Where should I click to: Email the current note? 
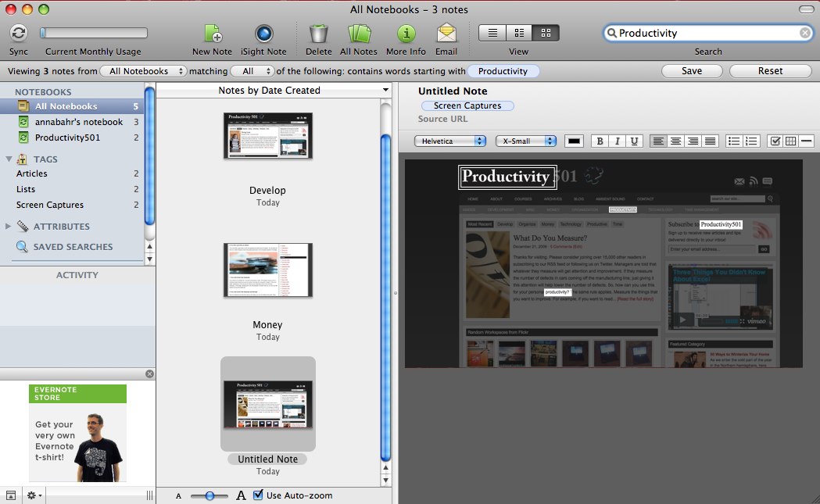pyautogui.click(x=446, y=34)
